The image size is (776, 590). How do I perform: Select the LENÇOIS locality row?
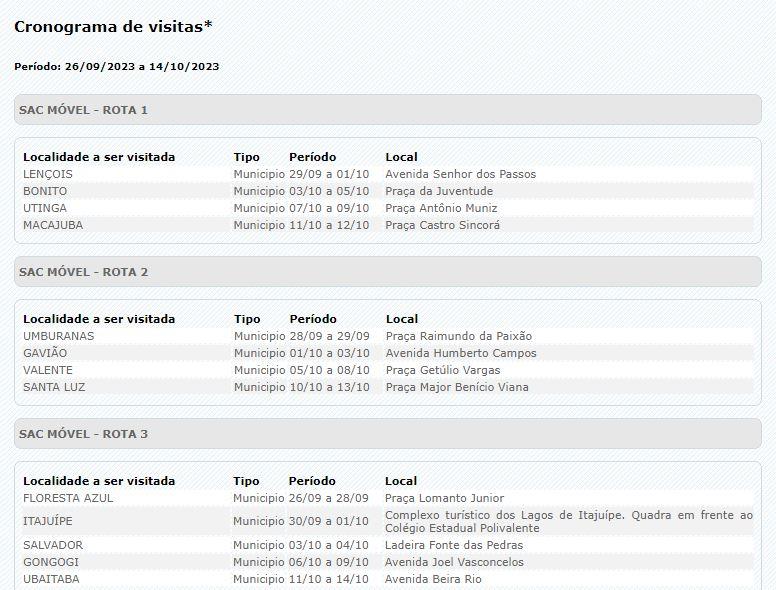48,174
